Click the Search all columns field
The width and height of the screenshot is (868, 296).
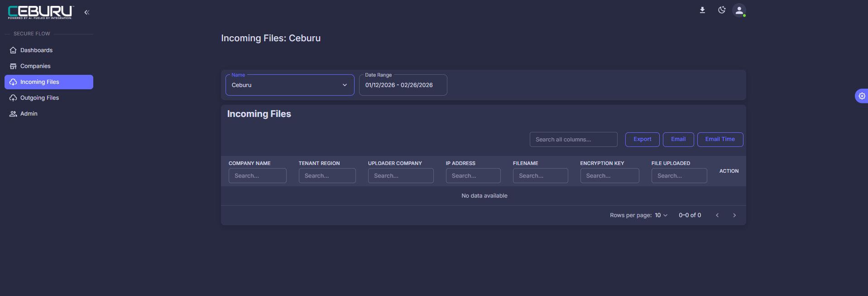tap(574, 140)
